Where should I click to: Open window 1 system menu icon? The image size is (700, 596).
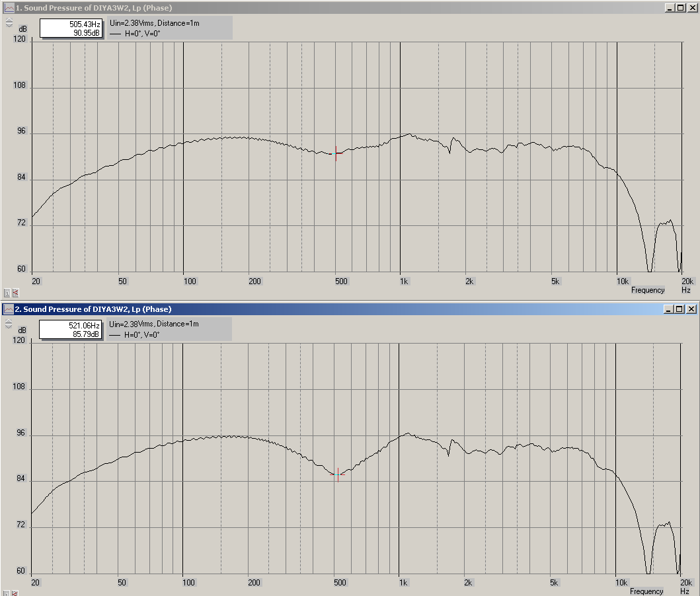[x=9, y=7]
